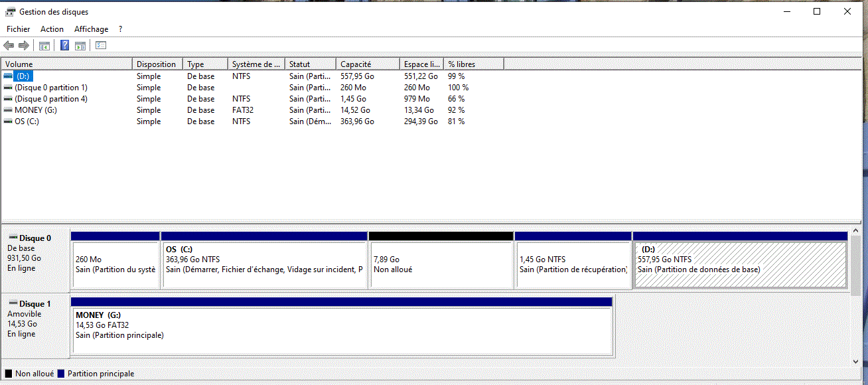Click the disk icon next to Disque 1

(13, 303)
